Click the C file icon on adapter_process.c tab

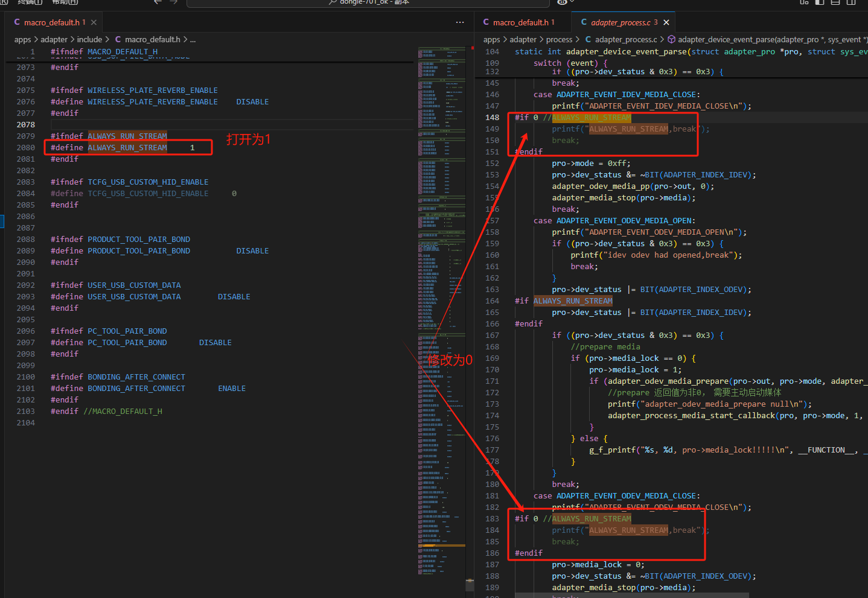click(x=584, y=22)
